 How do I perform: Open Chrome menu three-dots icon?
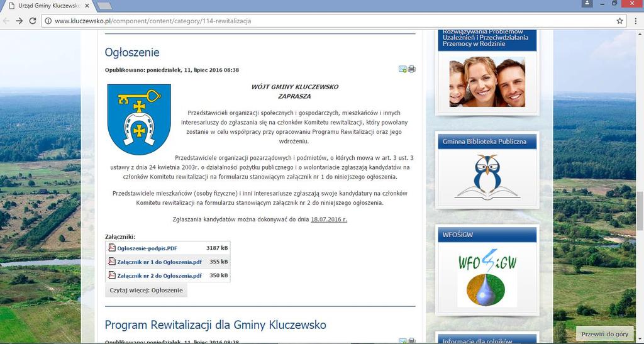click(636, 21)
